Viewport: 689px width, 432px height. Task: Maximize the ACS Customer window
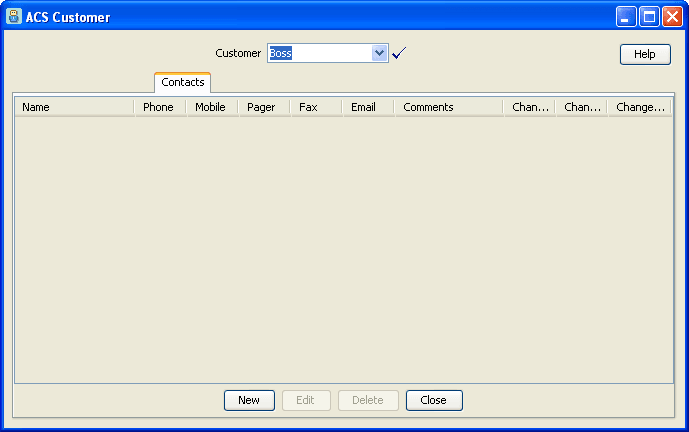tap(649, 17)
